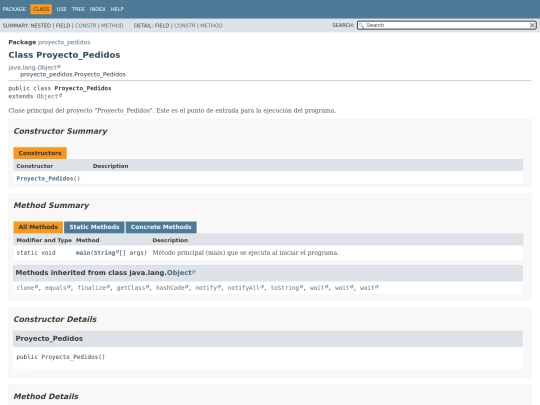The image size is (540, 405).
Task: Click the 'Constructor Details' heading
Action: tap(55, 319)
